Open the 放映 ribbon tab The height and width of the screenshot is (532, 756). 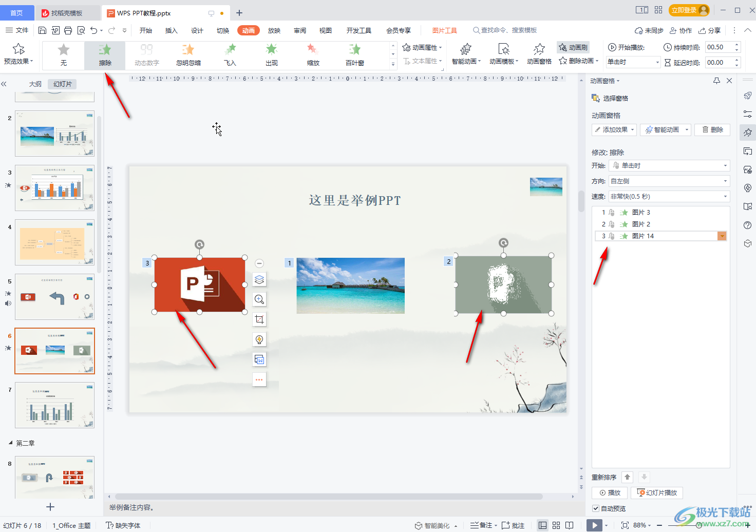[274, 30]
